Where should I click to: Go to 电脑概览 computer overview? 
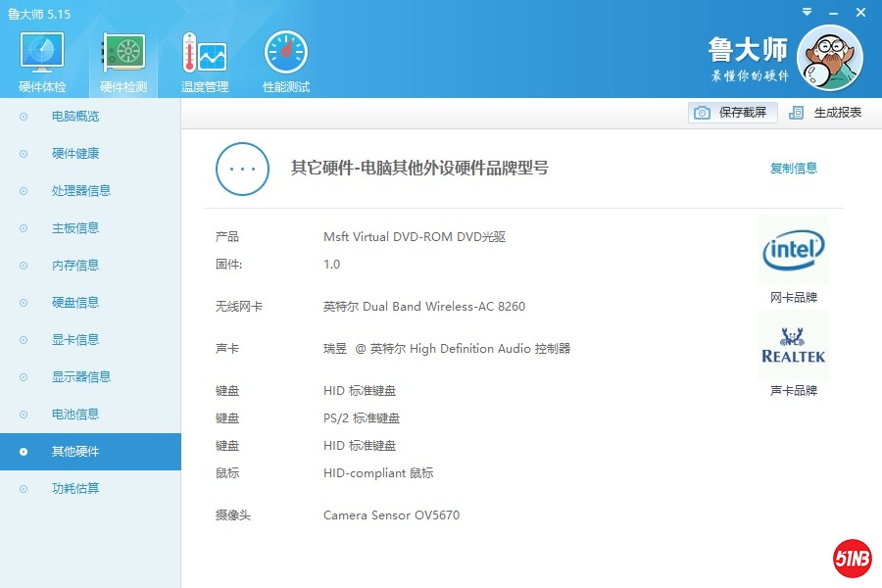(x=75, y=117)
